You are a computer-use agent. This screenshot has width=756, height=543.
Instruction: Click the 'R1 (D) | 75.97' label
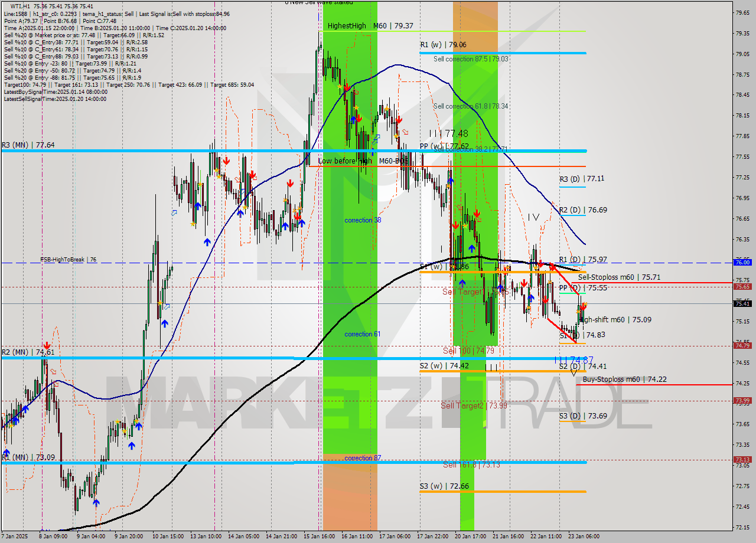583,260
